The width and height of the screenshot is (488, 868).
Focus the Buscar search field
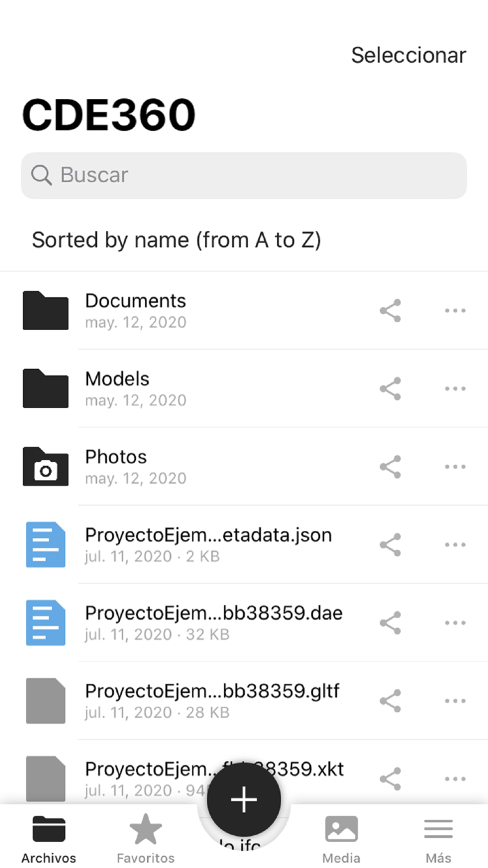[244, 175]
